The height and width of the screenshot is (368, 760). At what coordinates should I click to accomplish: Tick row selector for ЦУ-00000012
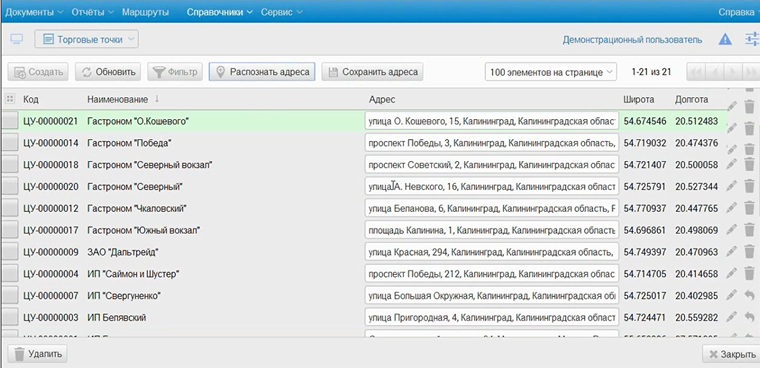[x=9, y=208]
